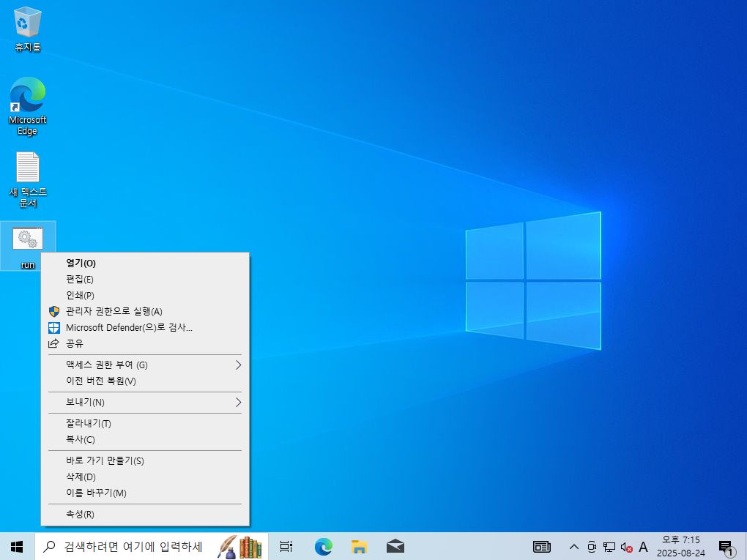The image size is (747, 560).
Task: Select 인쇄(P) menu entry
Action: click(x=145, y=295)
